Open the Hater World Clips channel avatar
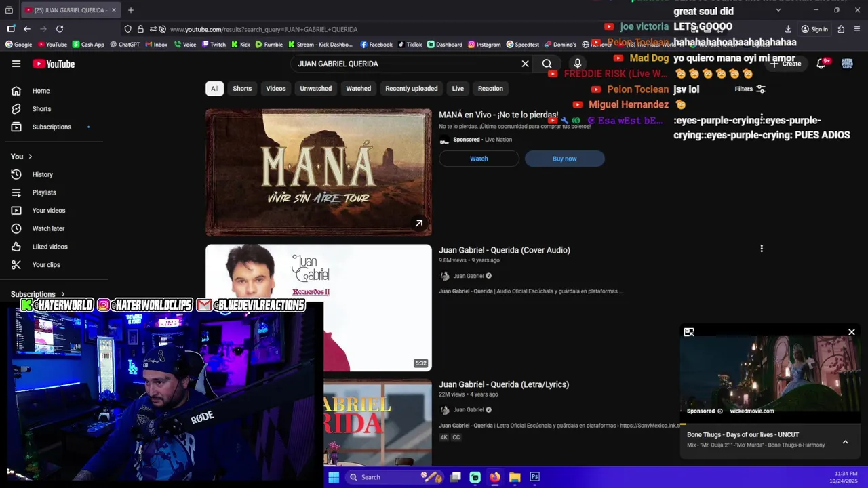Image resolution: width=868 pixels, height=488 pixels. click(x=847, y=64)
